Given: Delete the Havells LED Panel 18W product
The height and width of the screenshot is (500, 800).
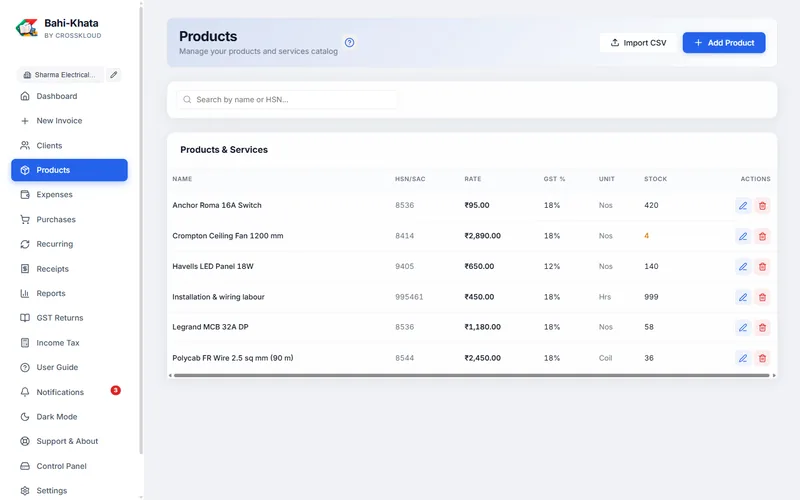Looking at the screenshot, I should [762, 266].
